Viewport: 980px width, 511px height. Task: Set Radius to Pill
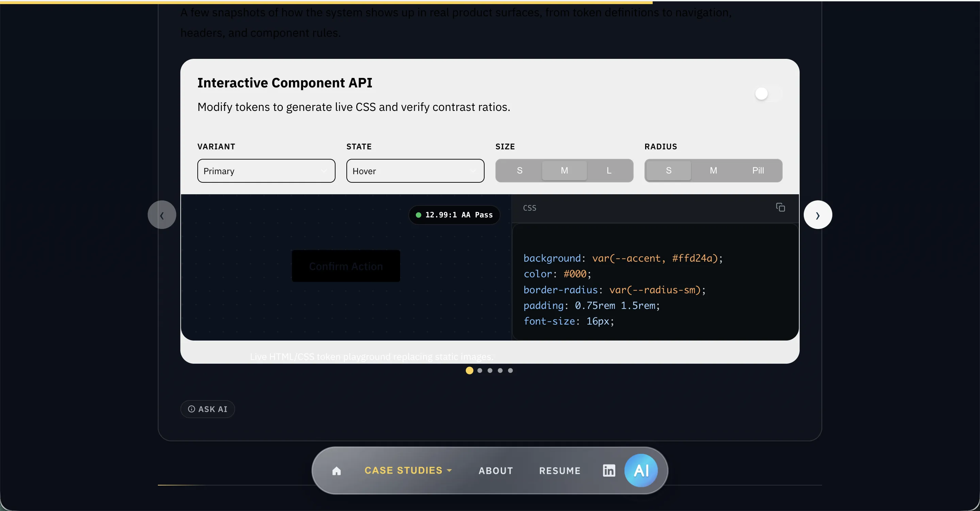pos(758,170)
